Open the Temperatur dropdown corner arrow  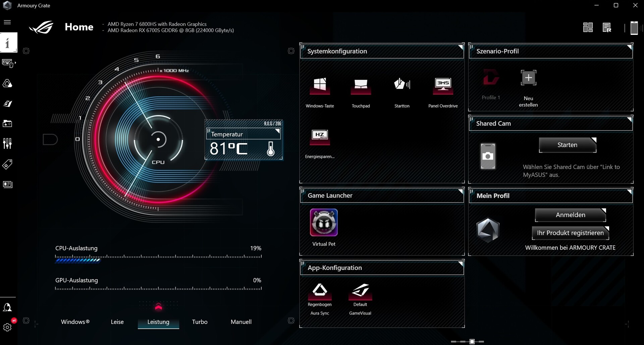pyautogui.click(x=277, y=131)
